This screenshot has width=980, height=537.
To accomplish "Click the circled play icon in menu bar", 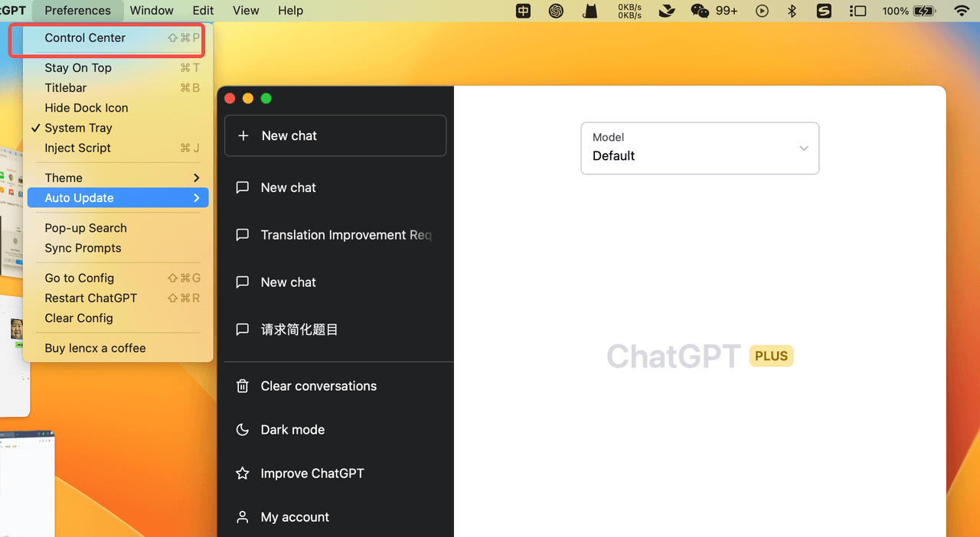I will click(x=762, y=11).
